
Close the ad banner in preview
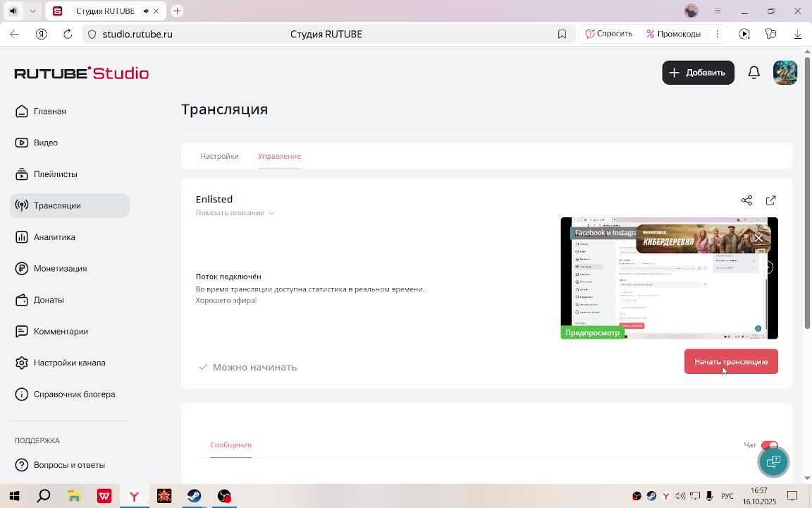point(758,238)
